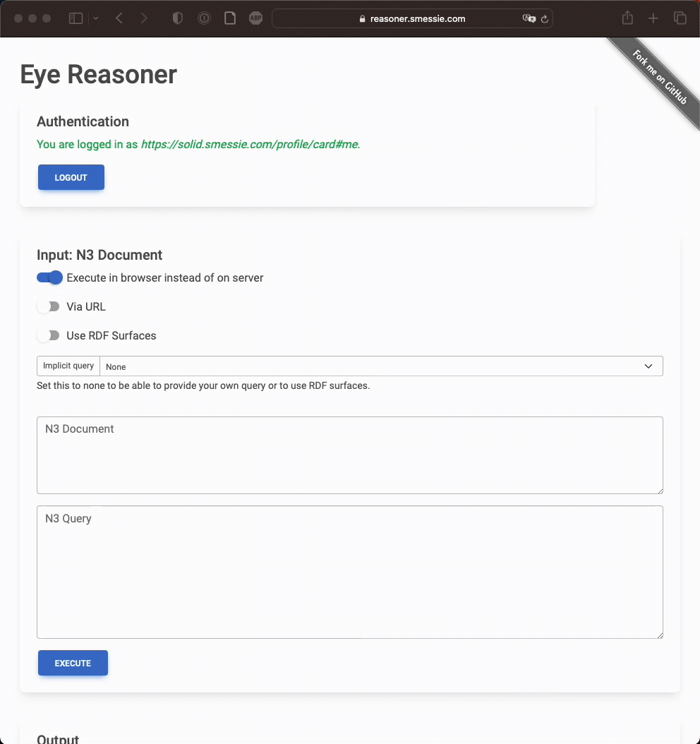
Task: Reload the page with refresh icon
Action: (x=544, y=19)
